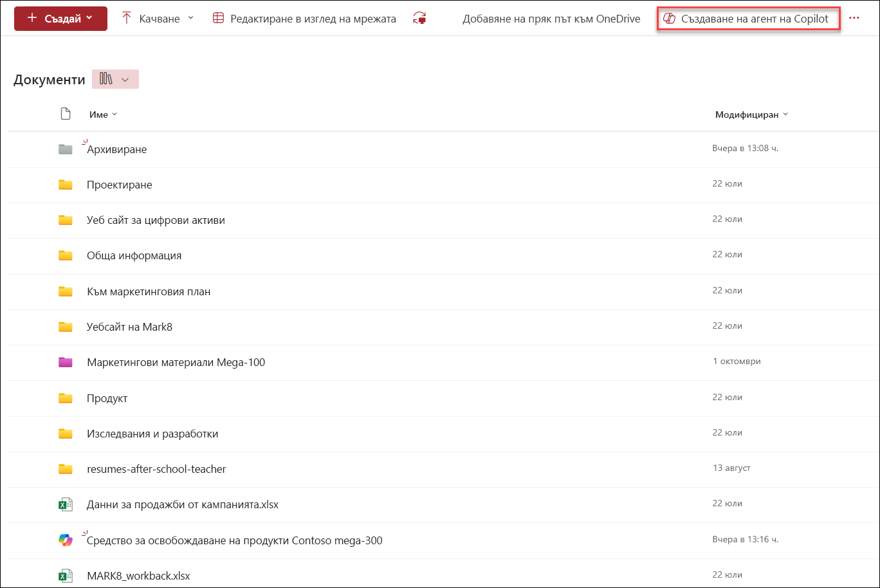Click modified date Вчера в 13:16 ч.

coord(745,539)
